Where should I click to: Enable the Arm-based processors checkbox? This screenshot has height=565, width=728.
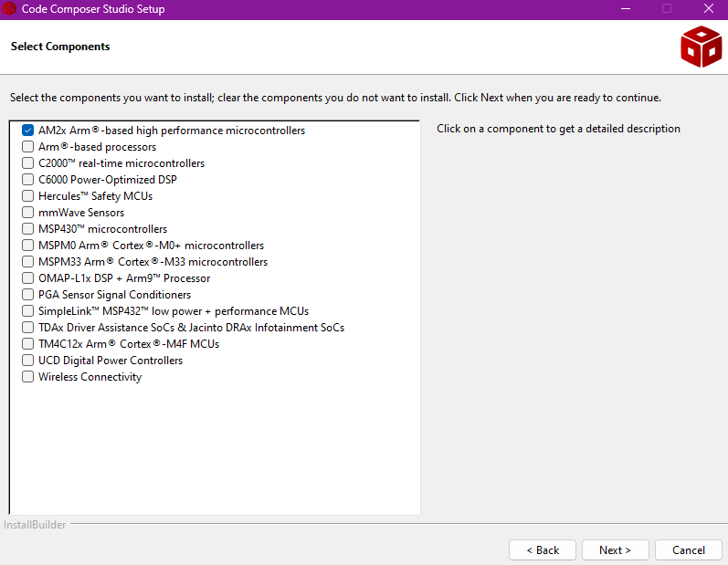(27, 147)
